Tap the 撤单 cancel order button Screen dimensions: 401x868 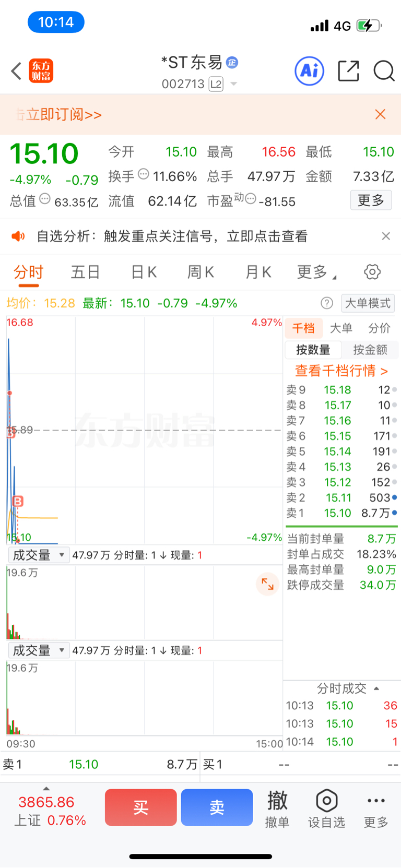pyautogui.click(x=277, y=808)
